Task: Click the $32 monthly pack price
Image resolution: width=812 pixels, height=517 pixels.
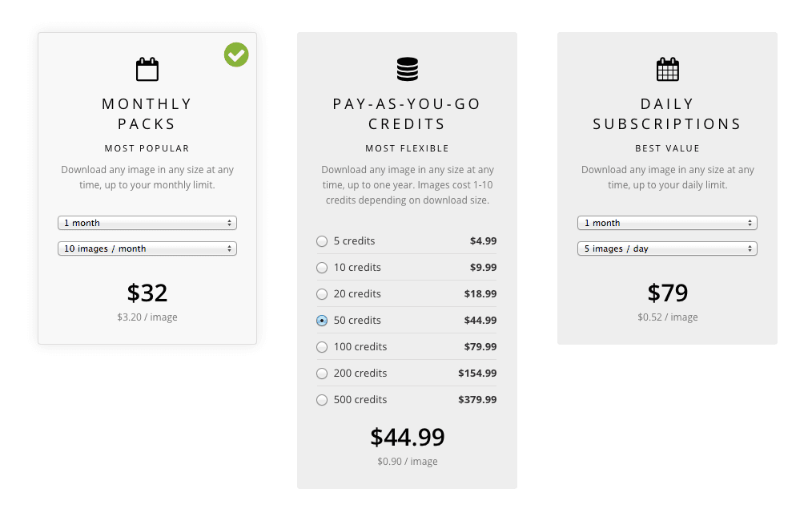Action: (147, 293)
